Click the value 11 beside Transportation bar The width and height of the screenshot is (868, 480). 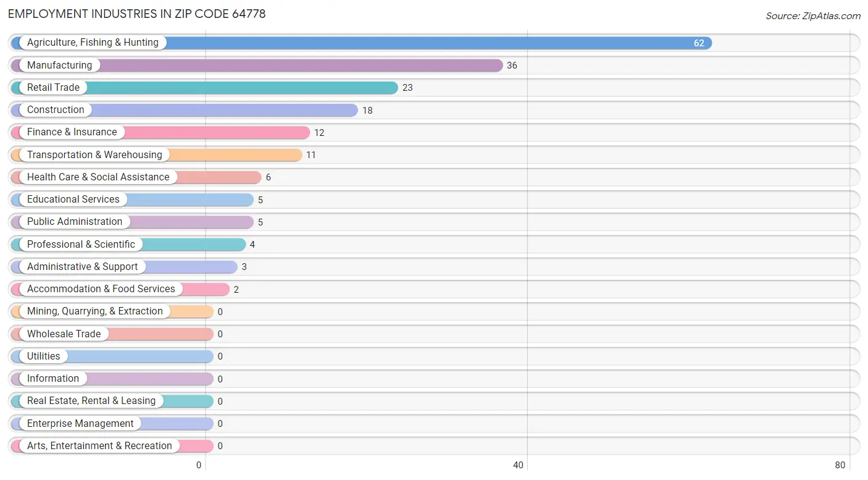(x=311, y=155)
